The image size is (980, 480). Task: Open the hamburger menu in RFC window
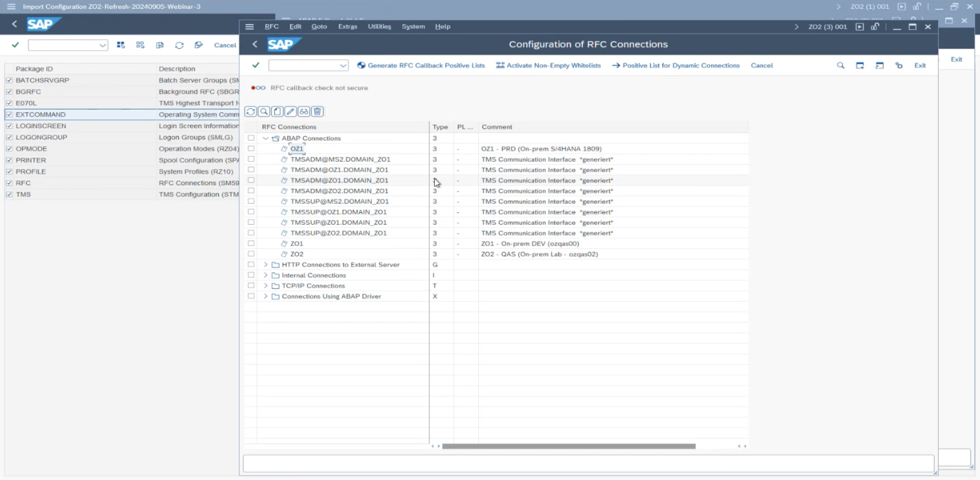pos(249,27)
